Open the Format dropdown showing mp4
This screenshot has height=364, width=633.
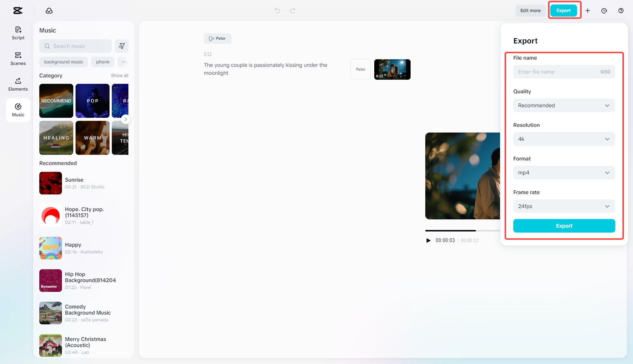click(564, 173)
